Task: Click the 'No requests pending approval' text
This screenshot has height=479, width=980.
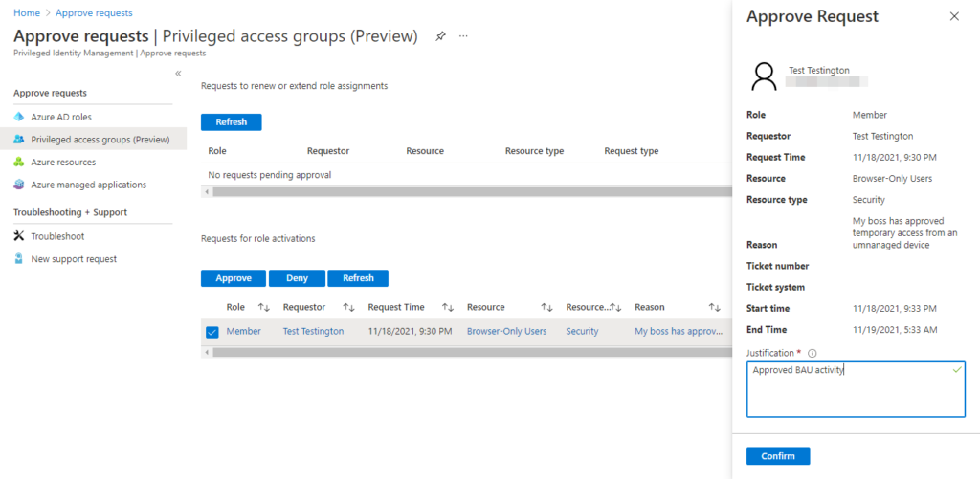Action: (269, 175)
